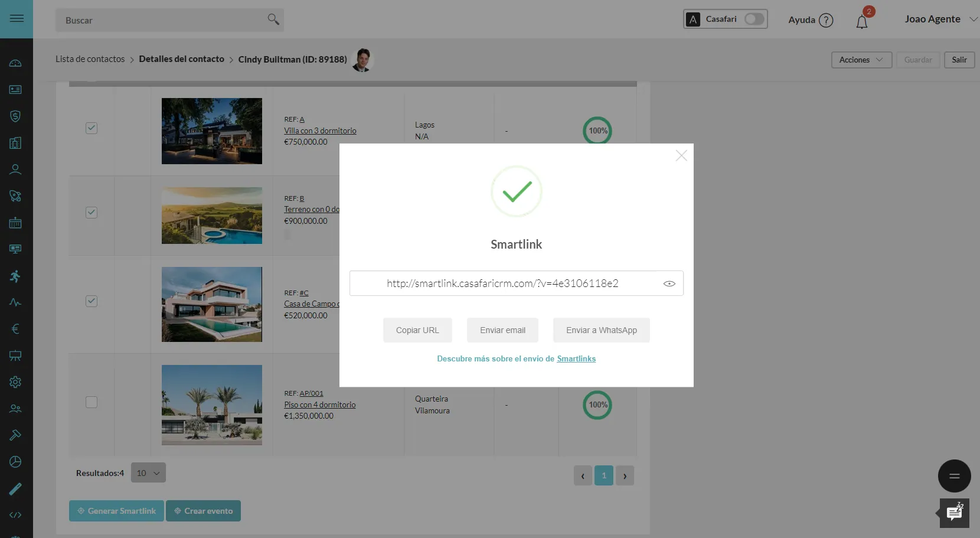Open notifications bell with badge
Image resolution: width=980 pixels, height=538 pixels.
pyautogui.click(x=862, y=22)
